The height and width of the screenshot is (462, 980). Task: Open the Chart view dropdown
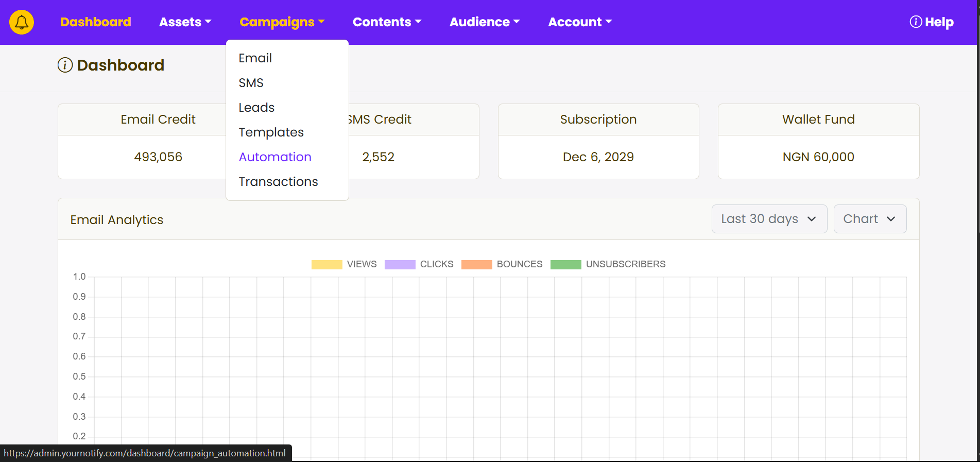(x=869, y=219)
